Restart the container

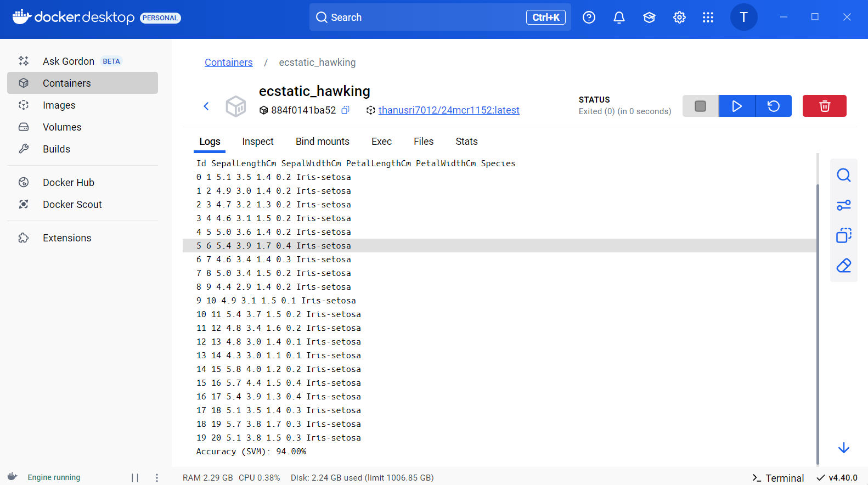(x=774, y=106)
